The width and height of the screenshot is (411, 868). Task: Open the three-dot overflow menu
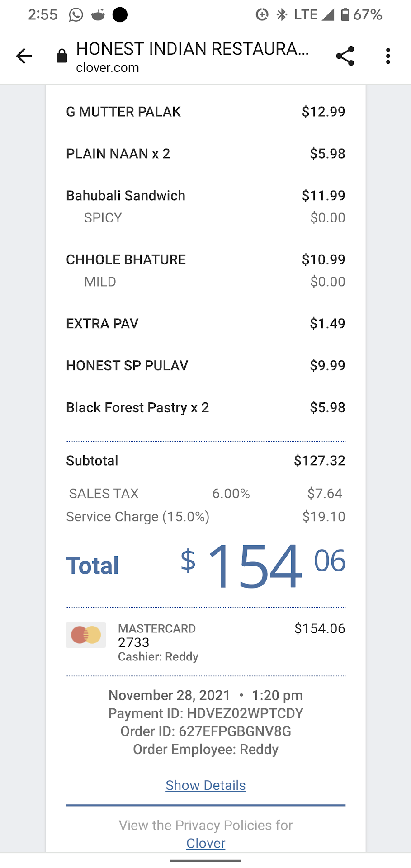388,56
